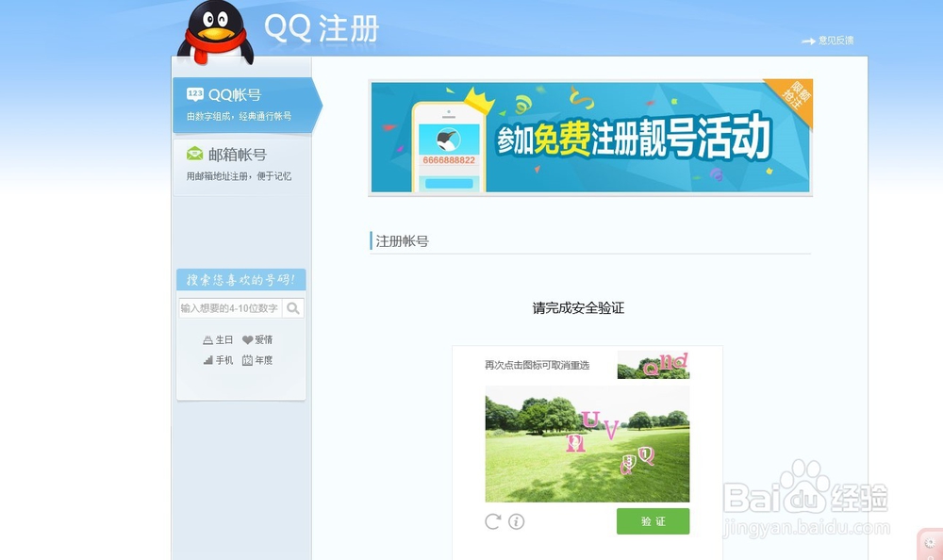Click the heart icon beside 爱情
This screenshot has height=560, width=943.
click(x=247, y=339)
